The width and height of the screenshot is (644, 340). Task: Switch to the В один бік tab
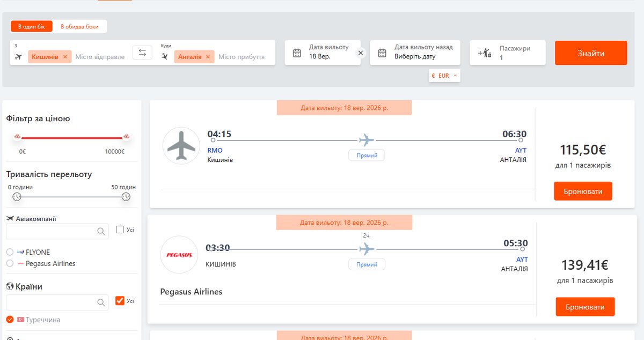32,26
